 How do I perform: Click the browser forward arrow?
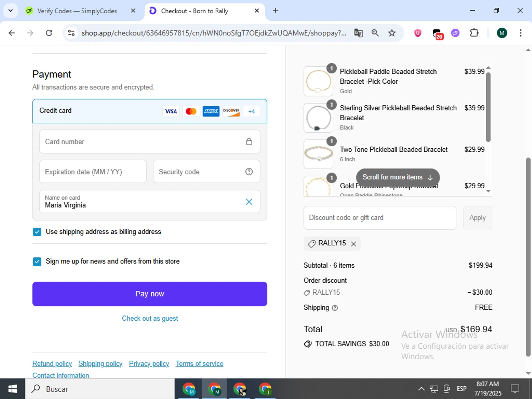(x=31, y=33)
